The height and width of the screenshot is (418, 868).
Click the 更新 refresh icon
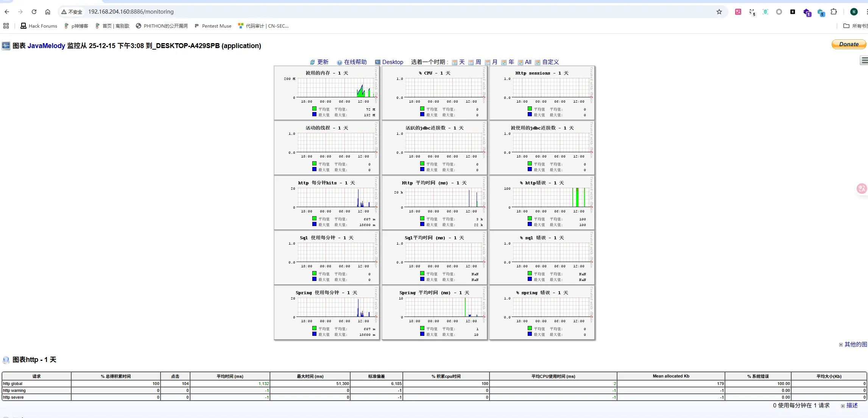coord(312,62)
